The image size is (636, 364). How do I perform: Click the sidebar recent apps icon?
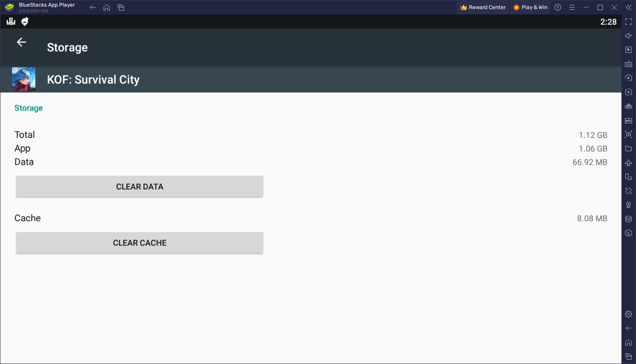tap(629, 357)
